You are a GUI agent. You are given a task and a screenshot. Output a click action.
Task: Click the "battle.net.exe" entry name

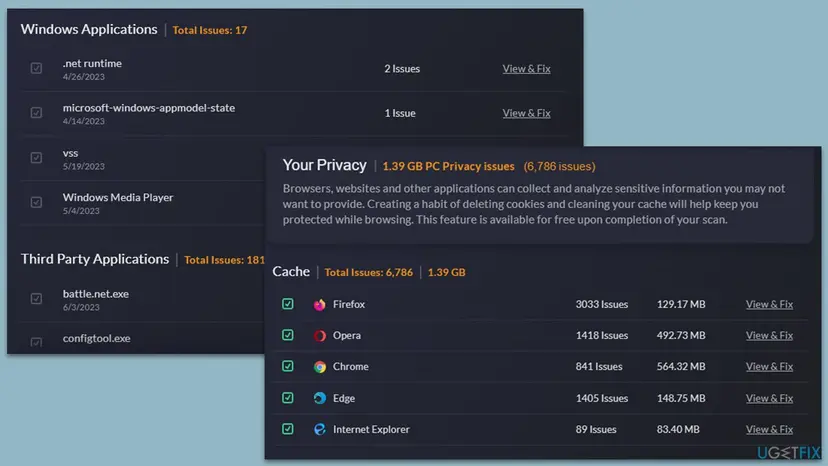coord(96,294)
